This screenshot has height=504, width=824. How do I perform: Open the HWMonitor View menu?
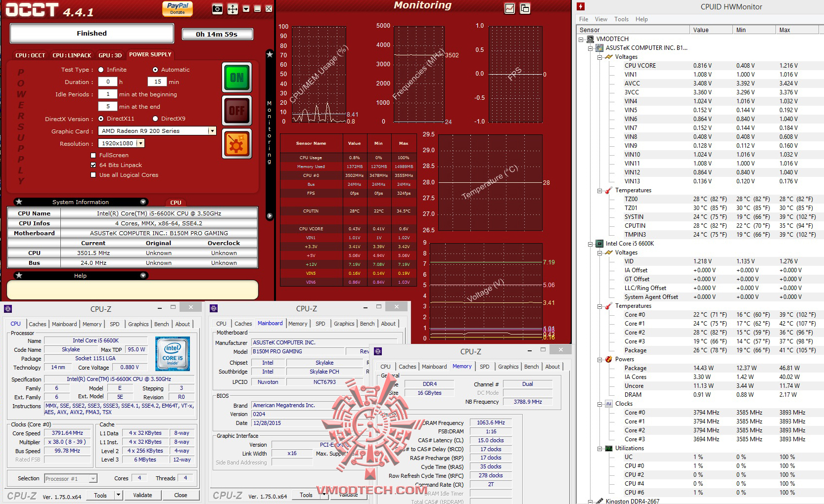(x=601, y=19)
